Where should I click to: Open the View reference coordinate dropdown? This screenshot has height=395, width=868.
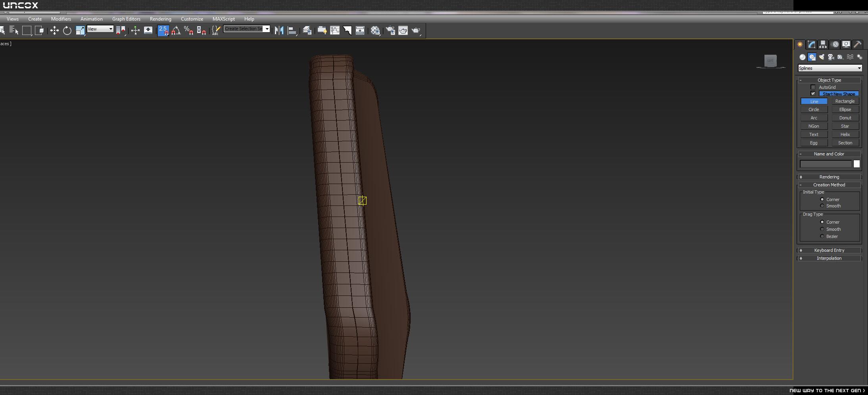tap(100, 29)
